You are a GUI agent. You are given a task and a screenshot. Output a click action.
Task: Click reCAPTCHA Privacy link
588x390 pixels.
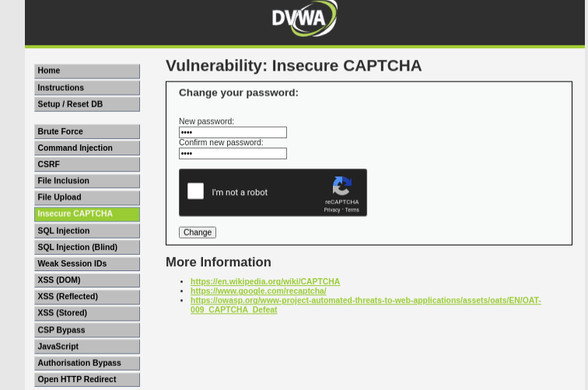(332, 210)
